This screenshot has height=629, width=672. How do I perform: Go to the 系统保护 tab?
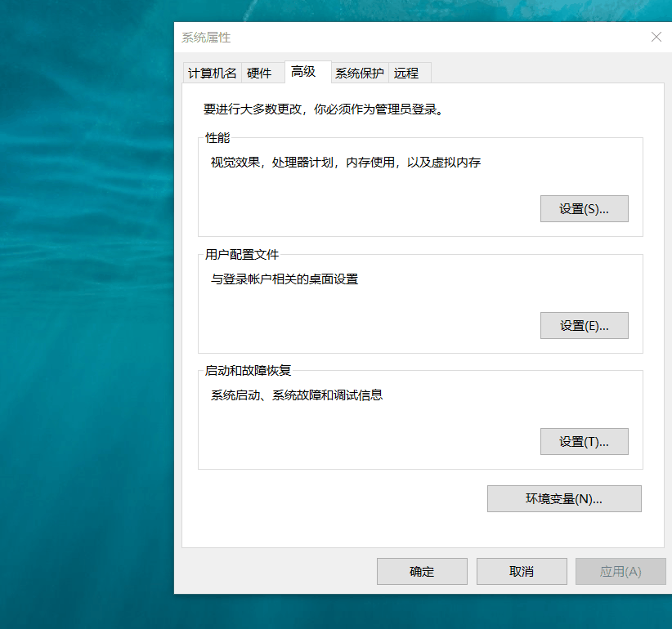tap(360, 73)
